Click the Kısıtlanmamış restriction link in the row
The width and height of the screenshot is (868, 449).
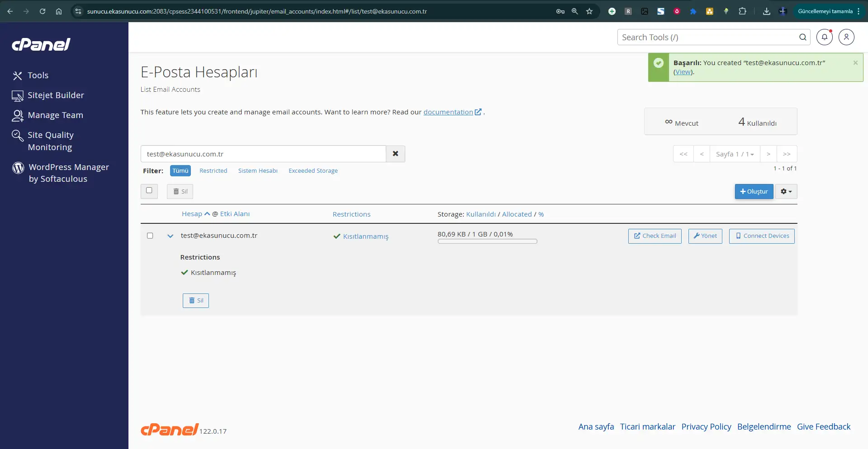coord(365,236)
